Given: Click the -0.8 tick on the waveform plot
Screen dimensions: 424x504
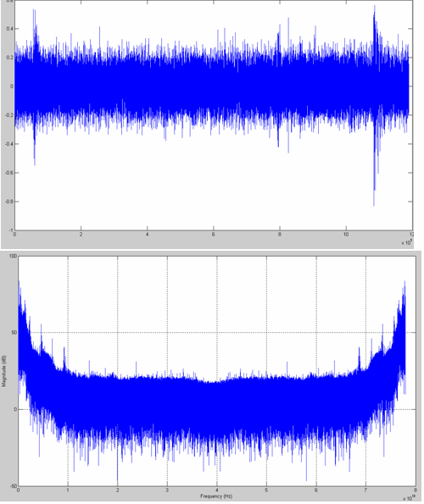Looking at the screenshot, I should pyautogui.click(x=9, y=202).
